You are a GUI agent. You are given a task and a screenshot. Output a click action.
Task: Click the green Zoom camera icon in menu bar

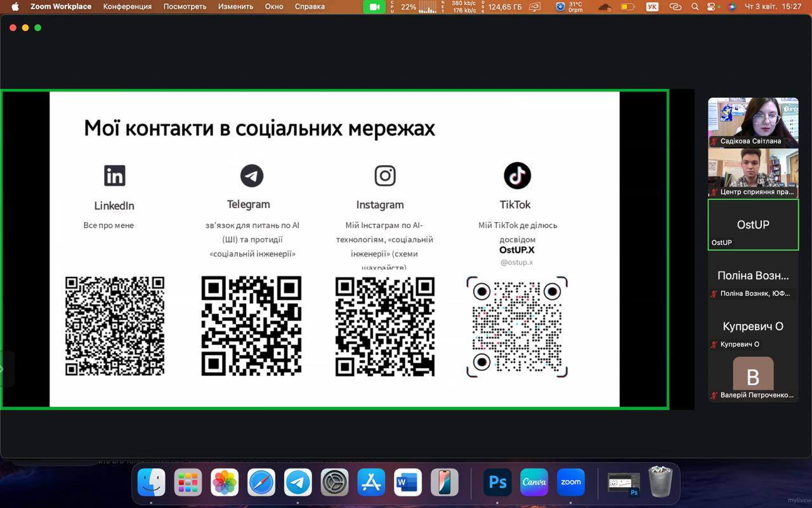click(374, 7)
